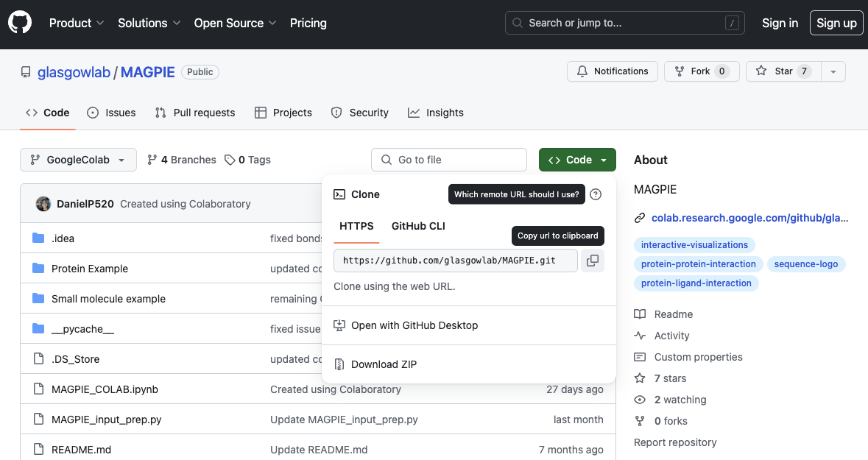View the 4 Branches link
Screen dimensions: 868x460
point(182,160)
